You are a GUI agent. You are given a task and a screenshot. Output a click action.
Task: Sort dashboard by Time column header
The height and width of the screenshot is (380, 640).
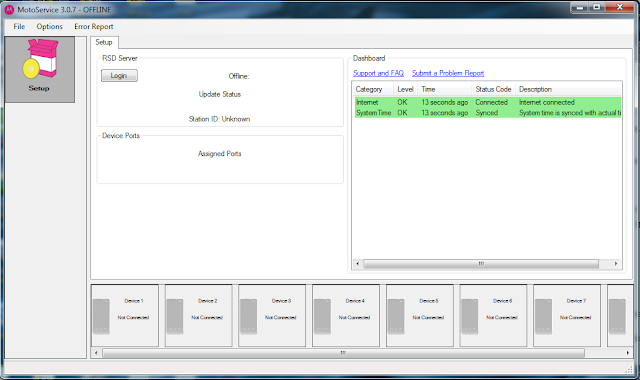[444, 89]
